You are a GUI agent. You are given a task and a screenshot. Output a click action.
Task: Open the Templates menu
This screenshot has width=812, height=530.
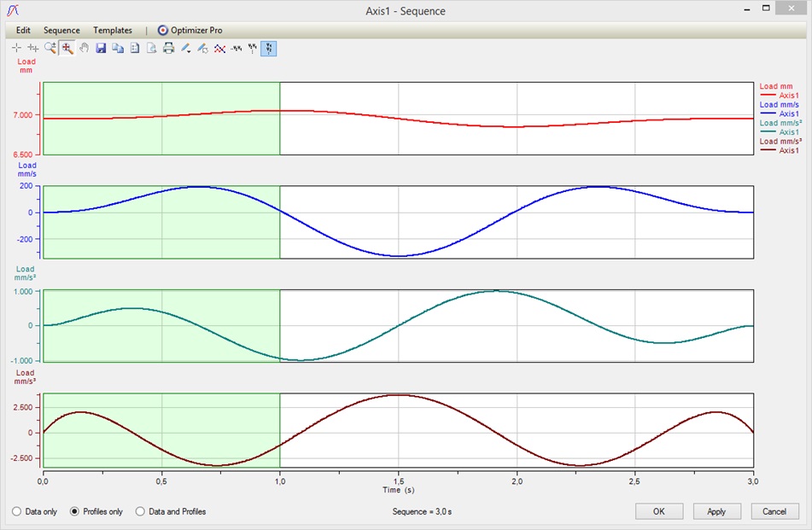[113, 30]
